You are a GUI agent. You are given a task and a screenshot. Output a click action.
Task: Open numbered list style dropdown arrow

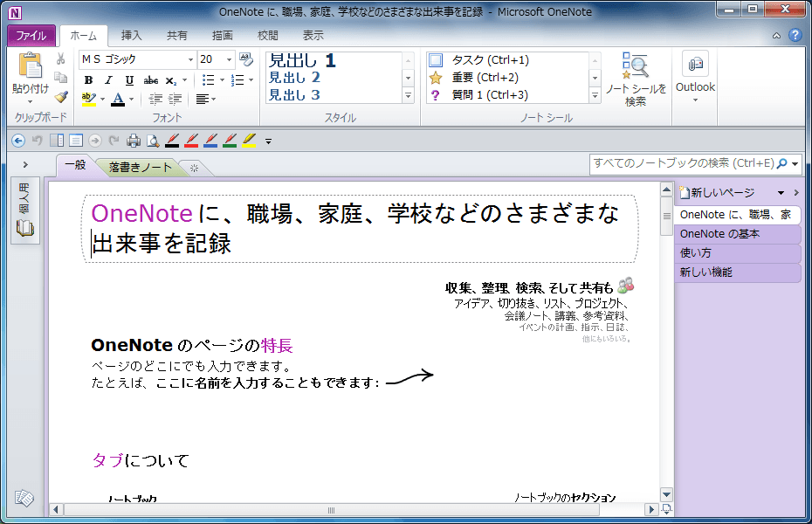pos(251,80)
